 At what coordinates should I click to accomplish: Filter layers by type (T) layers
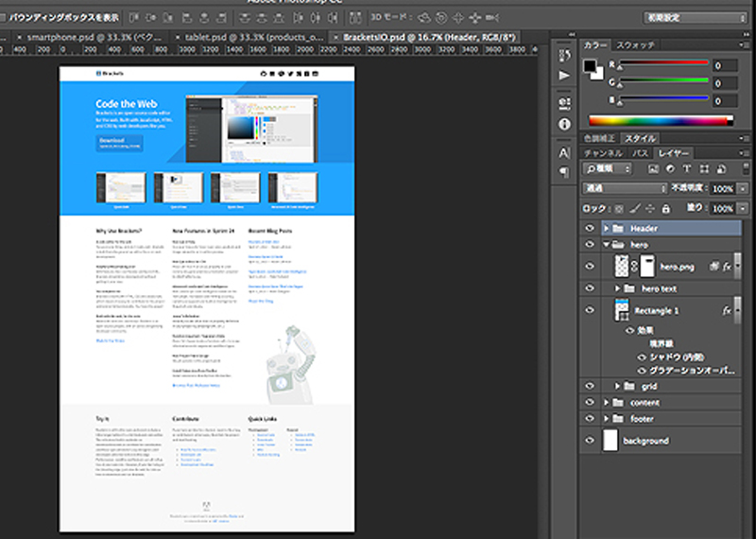[x=687, y=169]
